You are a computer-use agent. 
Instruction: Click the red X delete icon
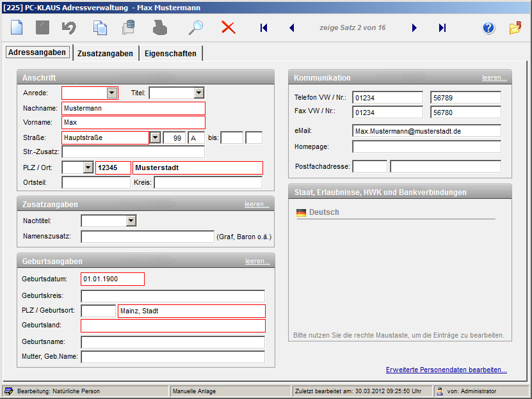tap(229, 27)
